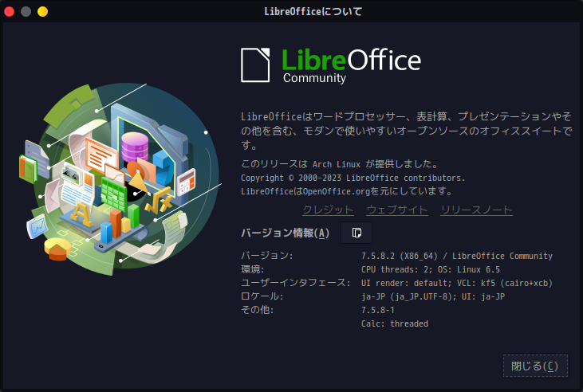Click the ja-JP locale information text
The height and width of the screenshot is (392, 583).
[433, 296]
